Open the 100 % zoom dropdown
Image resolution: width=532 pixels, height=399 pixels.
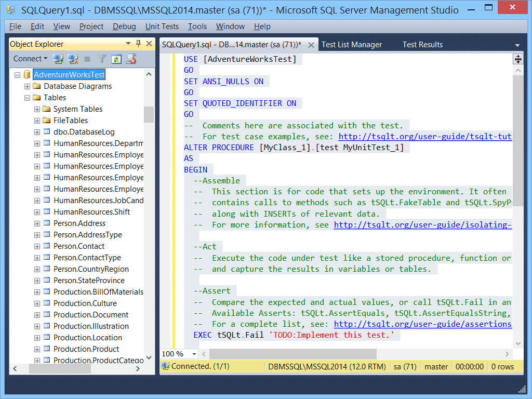pos(194,354)
